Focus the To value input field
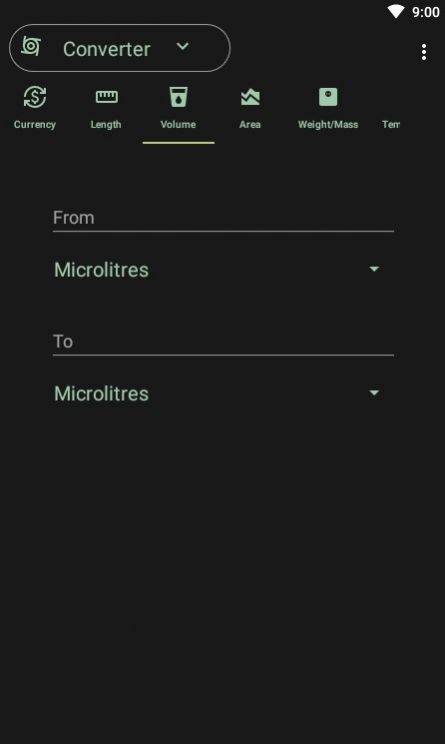445x744 pixels. tap(223, 342)
